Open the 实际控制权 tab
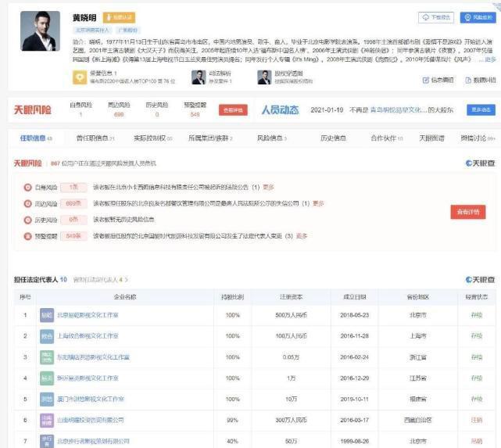Viewport: 501px width, 448px height. [153, 138]
